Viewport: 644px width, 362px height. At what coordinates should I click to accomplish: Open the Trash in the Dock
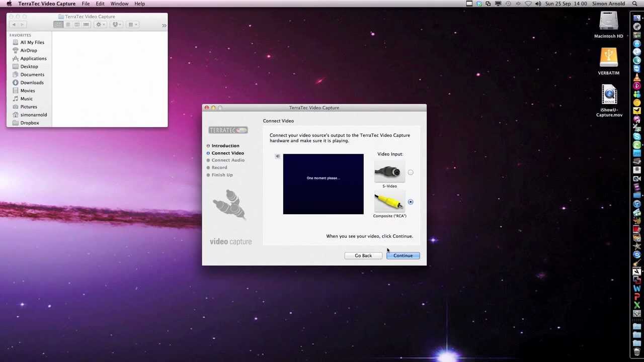point(637,352)
